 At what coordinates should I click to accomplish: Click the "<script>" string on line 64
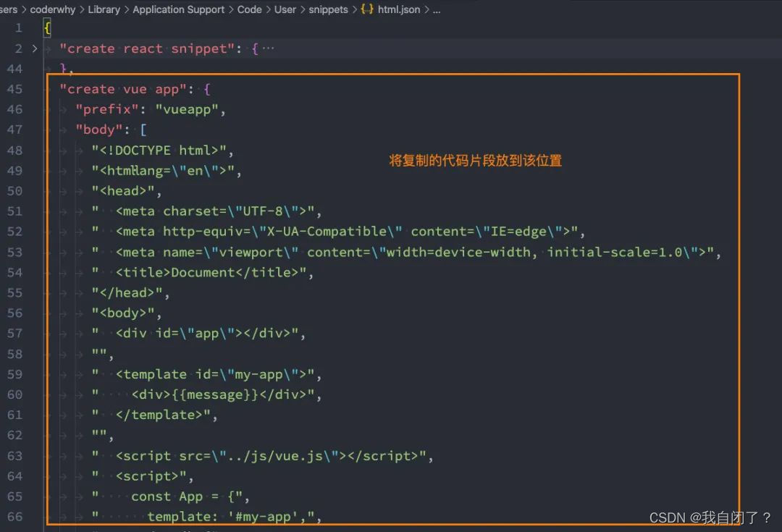[x=139, y=476]
